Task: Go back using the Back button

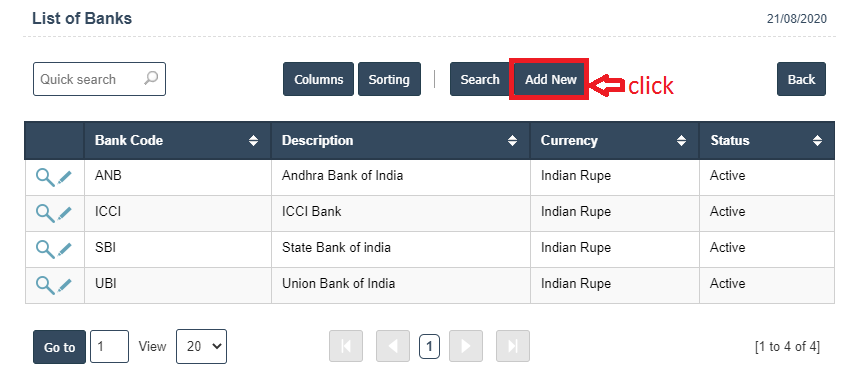Action: coord(801,79)
